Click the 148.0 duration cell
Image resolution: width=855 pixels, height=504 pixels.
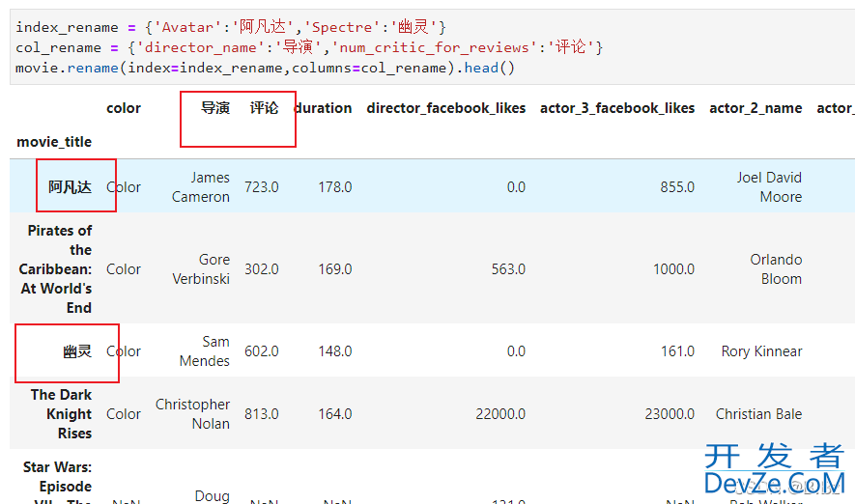click(335, 350)
